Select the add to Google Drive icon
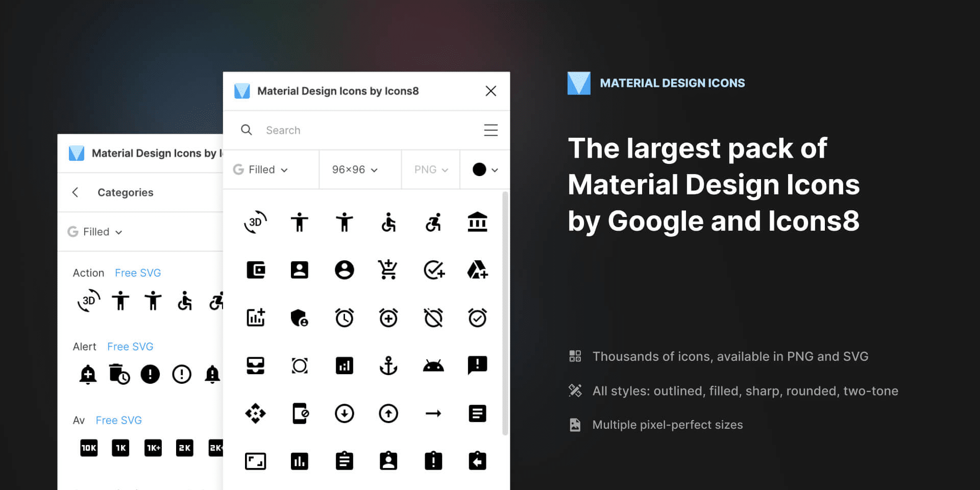 pos(477,269)
